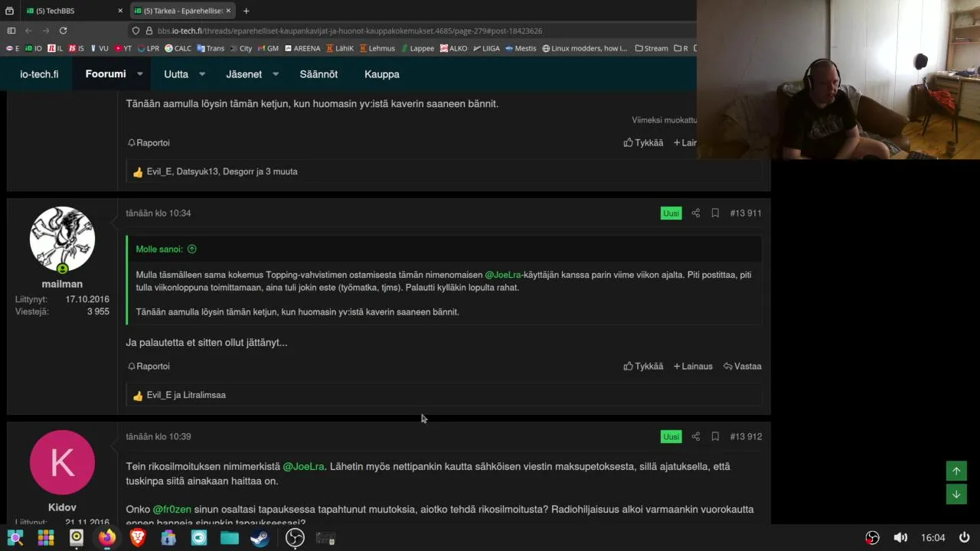Open permalink #13 911

746,213
